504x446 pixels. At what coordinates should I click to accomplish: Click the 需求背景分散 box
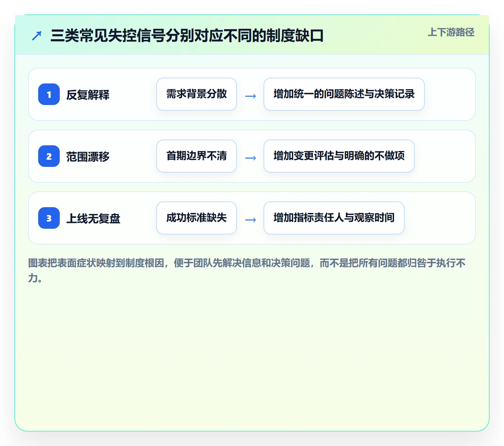pos(197,94)
